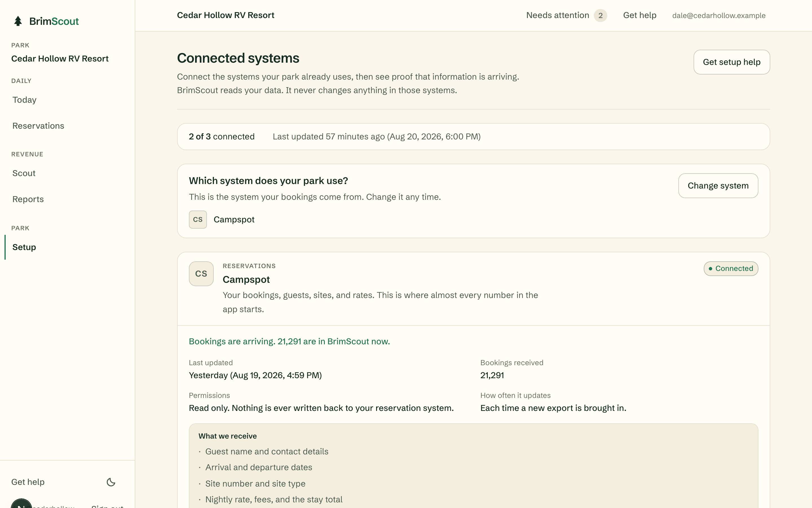Click Cedar Hollow RV Resort in the sidebar
This screenshot has height=508, width=812.
click(60, 58)
